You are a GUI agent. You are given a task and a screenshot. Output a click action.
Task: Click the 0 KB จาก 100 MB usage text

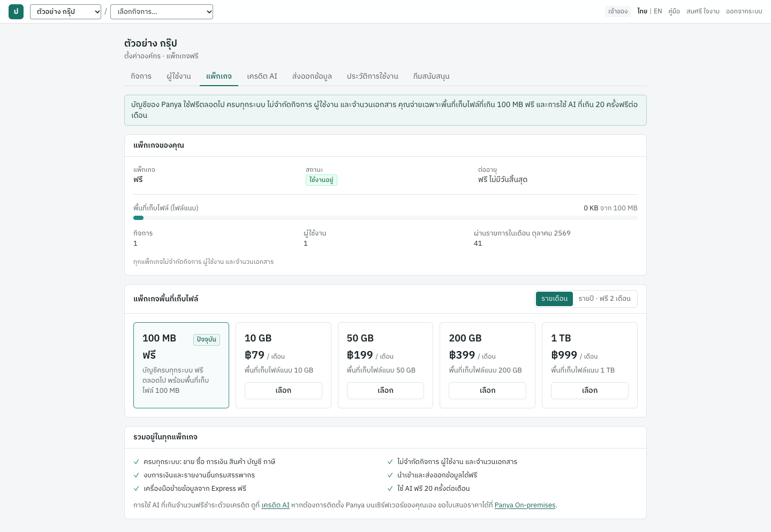610,208
